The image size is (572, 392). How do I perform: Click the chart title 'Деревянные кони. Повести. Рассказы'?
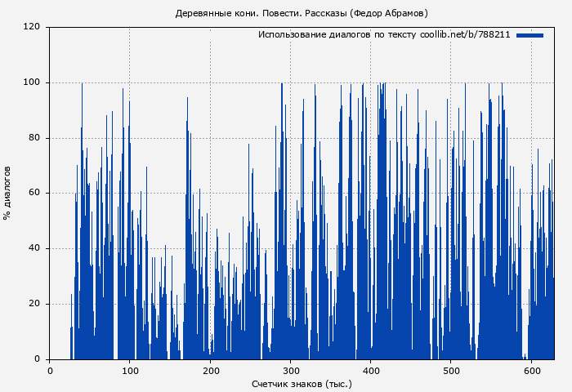302,13
